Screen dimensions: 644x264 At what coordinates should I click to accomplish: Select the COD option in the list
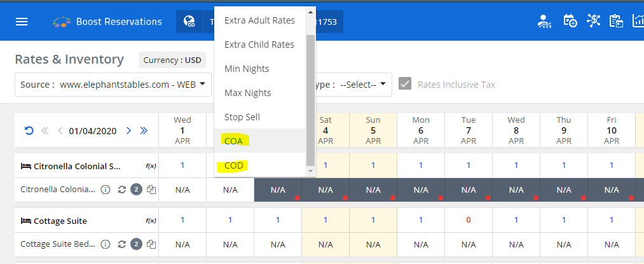pyautogui.click(x=234, y=165)
